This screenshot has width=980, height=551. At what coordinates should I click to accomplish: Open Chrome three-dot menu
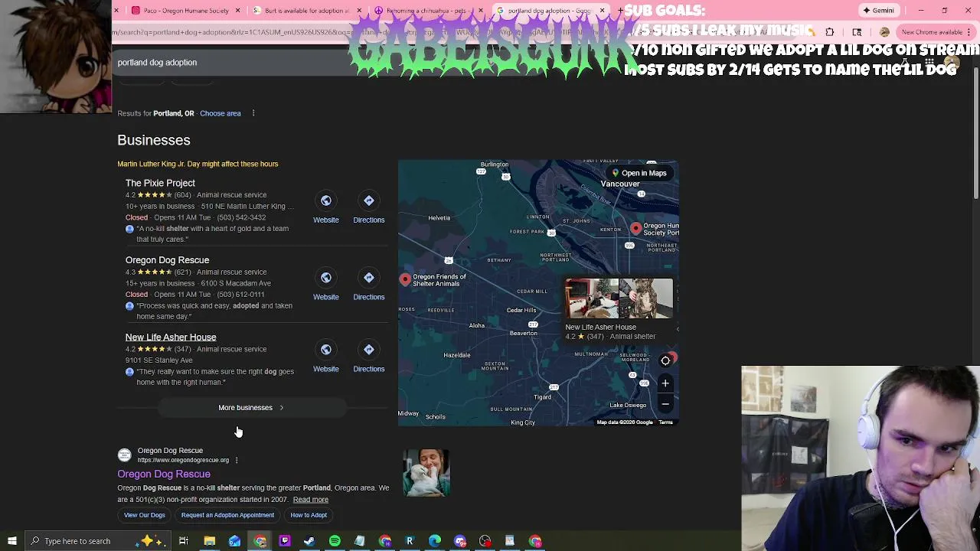click(x=969, y=32)
